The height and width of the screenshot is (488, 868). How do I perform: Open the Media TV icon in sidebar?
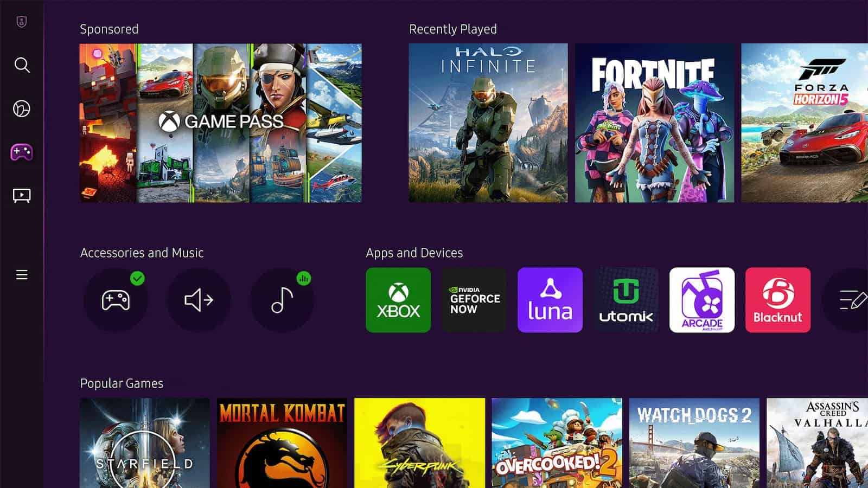pyautogui.click(x=22, y=196)
